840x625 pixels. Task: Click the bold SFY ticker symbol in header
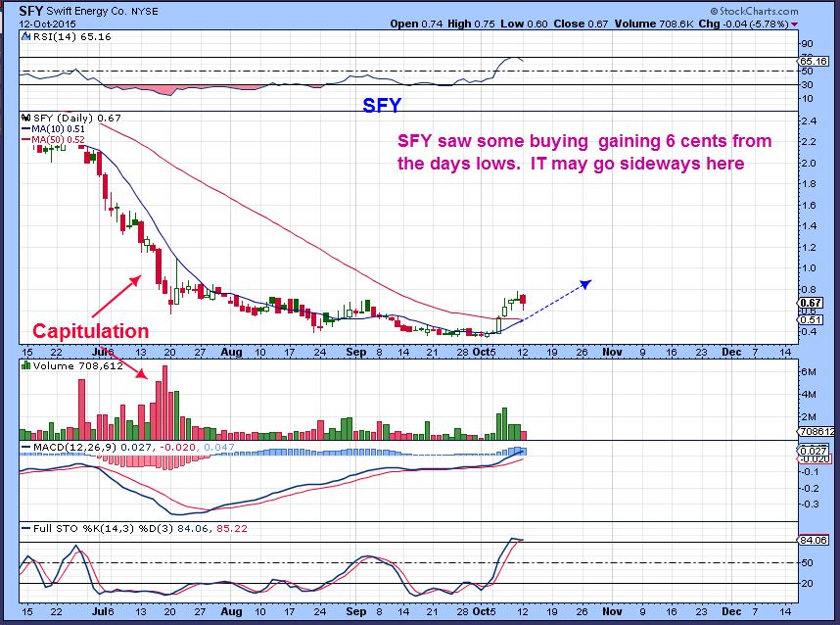[30, 11]
